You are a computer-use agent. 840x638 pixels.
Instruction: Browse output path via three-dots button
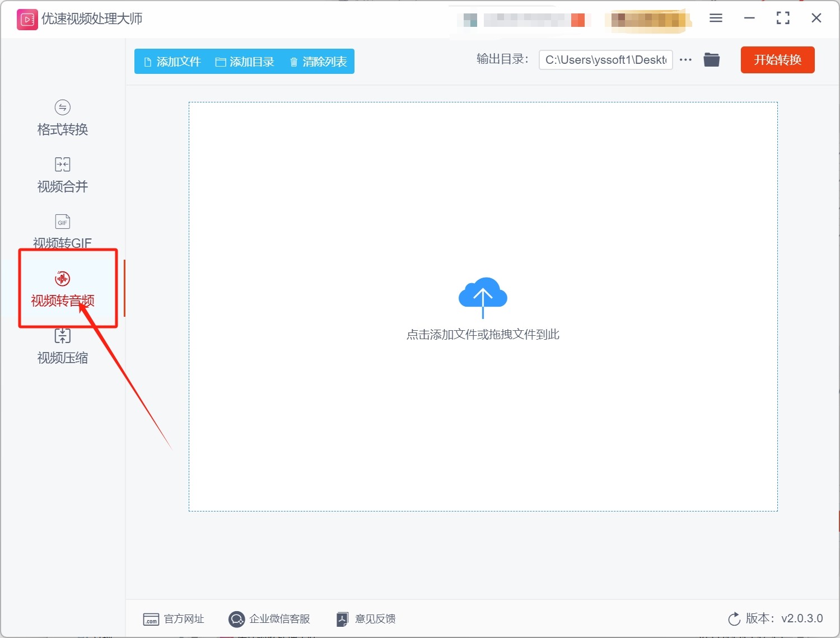tap(685, 60)
